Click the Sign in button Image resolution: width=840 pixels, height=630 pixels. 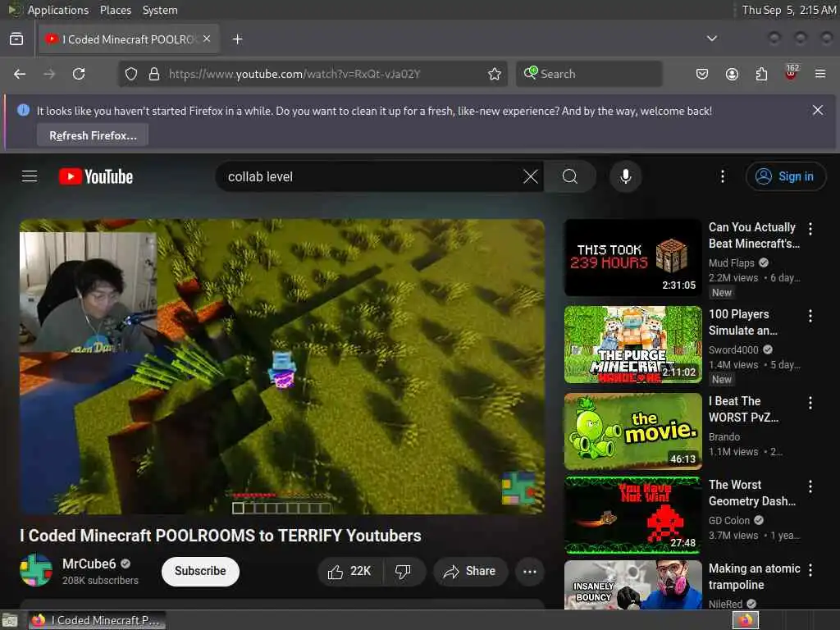coord(785,177)
